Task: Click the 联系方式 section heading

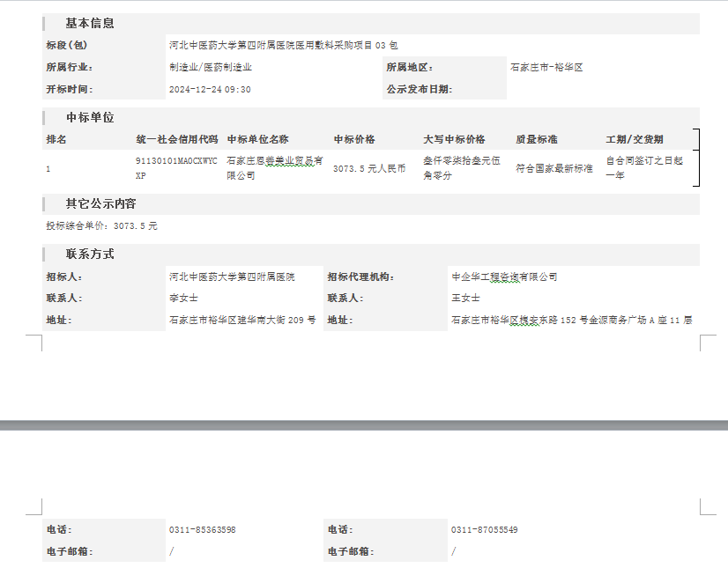Action: pyautogui.click(x=90, y=254)
